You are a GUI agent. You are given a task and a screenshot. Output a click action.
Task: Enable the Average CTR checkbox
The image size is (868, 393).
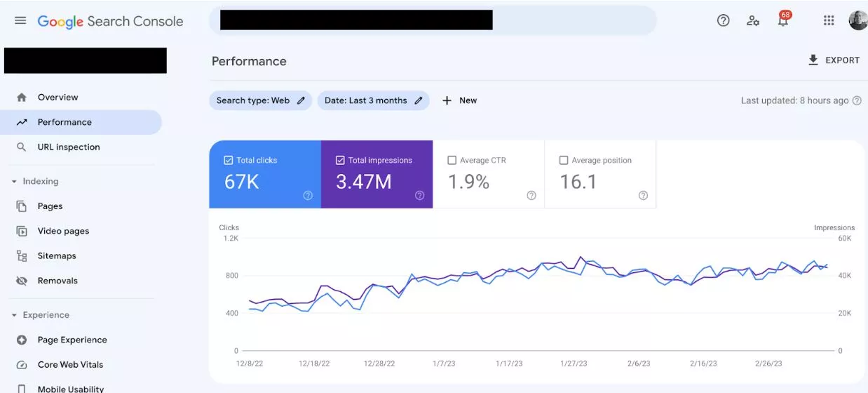pos(452,160)
